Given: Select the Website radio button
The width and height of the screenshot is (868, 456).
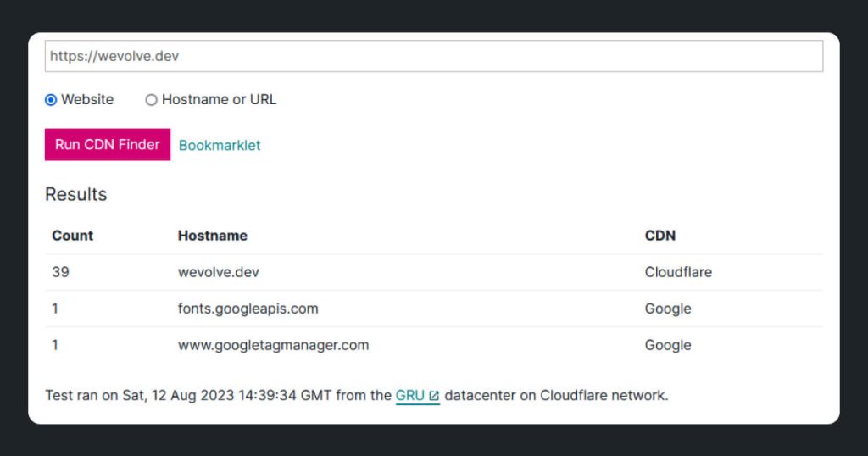Looking at the screenshot, I should click(x=51, y=100).
